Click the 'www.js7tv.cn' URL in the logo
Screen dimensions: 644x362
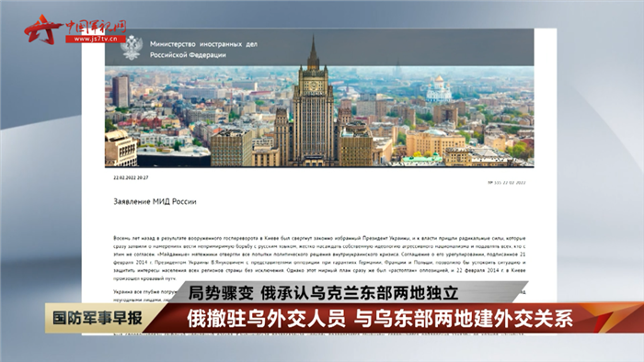pyautogui.click(x=96, y=39)
